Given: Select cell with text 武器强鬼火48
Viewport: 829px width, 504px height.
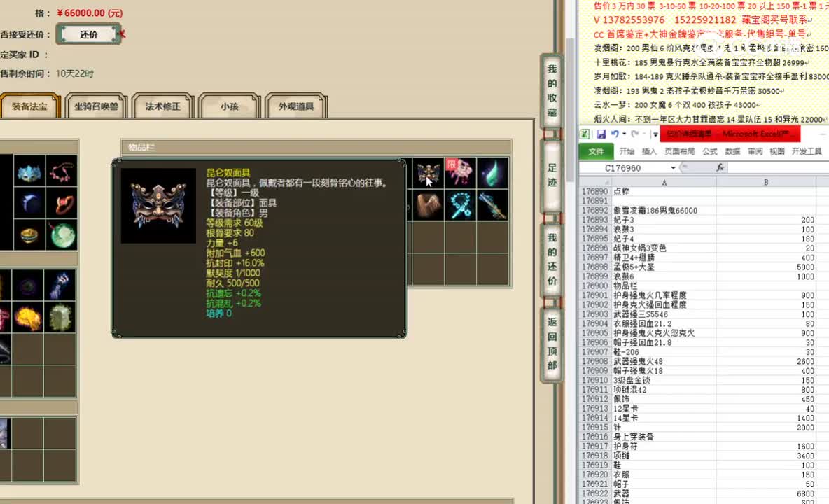Looking at the screenshot, I should 664,361.
